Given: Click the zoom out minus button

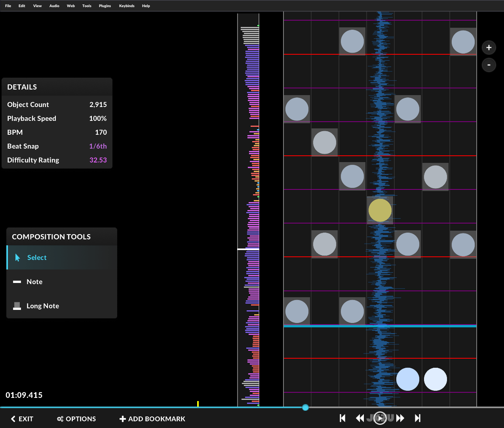Looking at the screenshot, I should coord(489,65).
